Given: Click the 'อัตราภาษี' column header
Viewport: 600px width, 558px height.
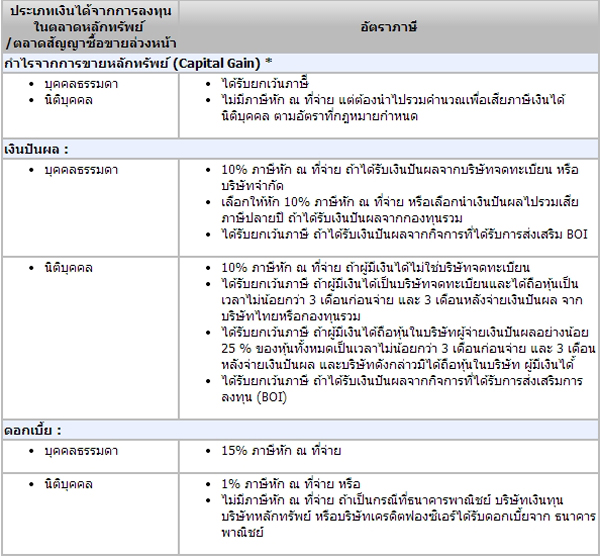Looking at the screenshot, I should tap(388, 27).
